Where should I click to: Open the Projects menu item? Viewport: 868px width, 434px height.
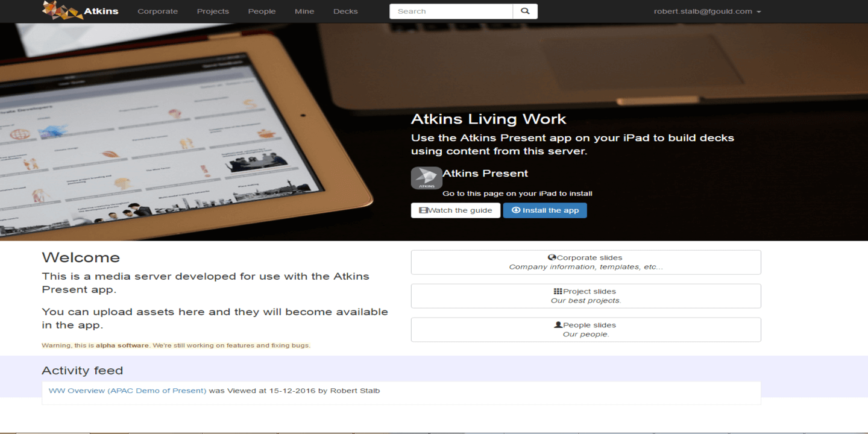[213, 11]
